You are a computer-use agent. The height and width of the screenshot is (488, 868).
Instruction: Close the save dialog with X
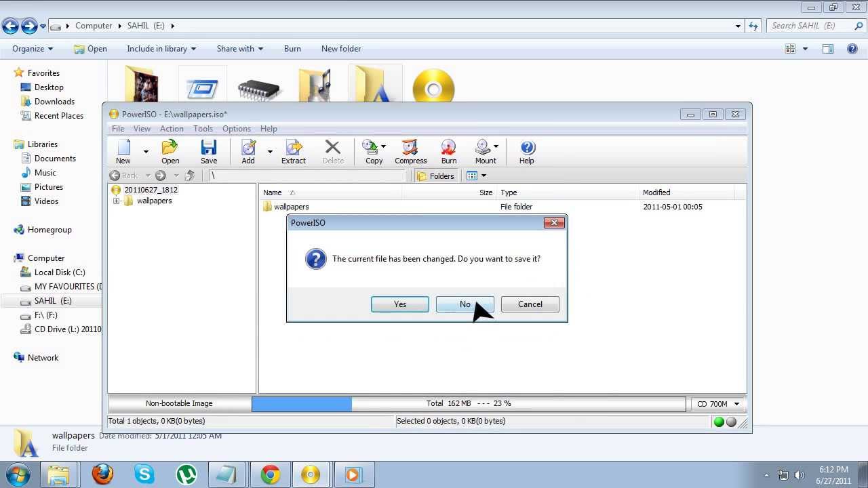point(554,222)
